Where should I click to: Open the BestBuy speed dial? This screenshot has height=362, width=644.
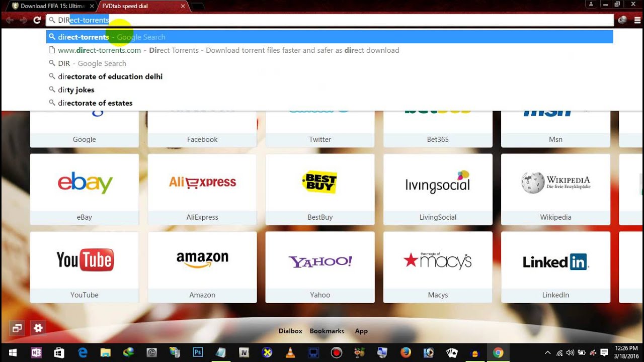[x=320, y=189]
